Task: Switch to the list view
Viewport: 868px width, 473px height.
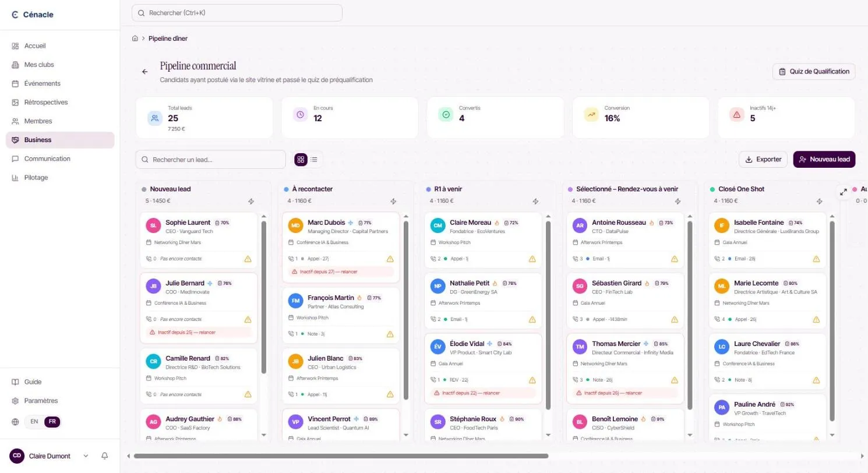Action: pos(314,160)
